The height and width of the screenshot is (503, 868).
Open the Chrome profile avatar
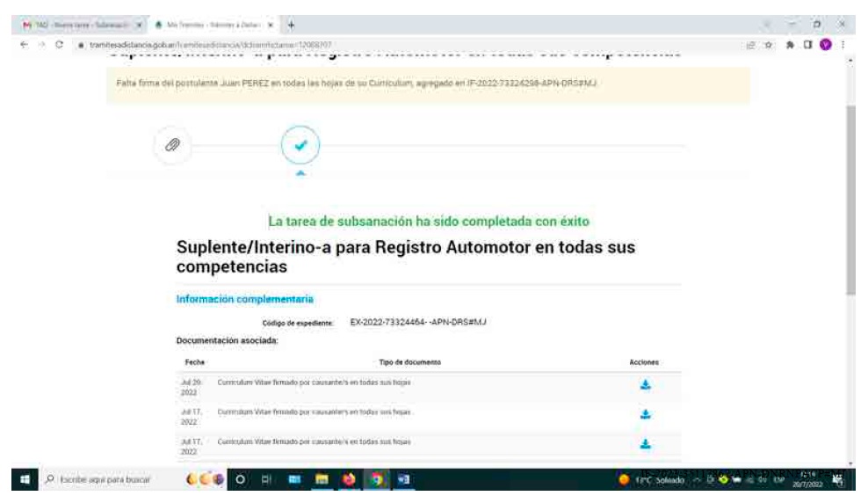pyautogui.click(x=825, y=45)
